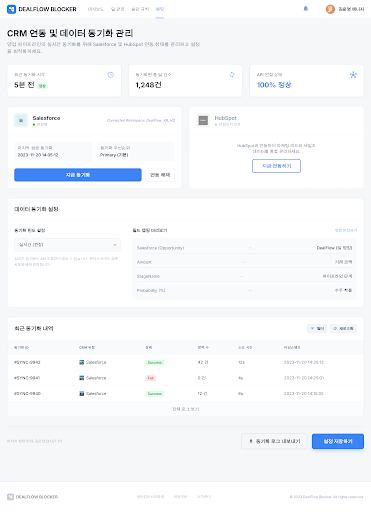Click the Connected Workspace label text
The width and height of the screenshot is (371, 512).
(141, 120)
